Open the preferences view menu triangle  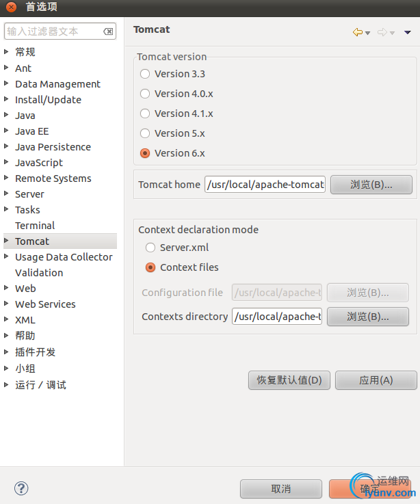tap(408, 32)
